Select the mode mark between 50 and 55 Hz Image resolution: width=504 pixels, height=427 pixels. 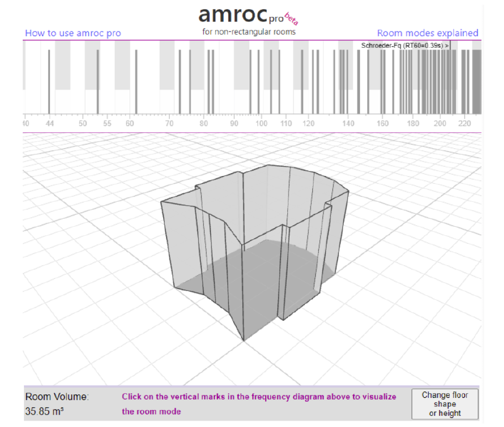(98, 82)
